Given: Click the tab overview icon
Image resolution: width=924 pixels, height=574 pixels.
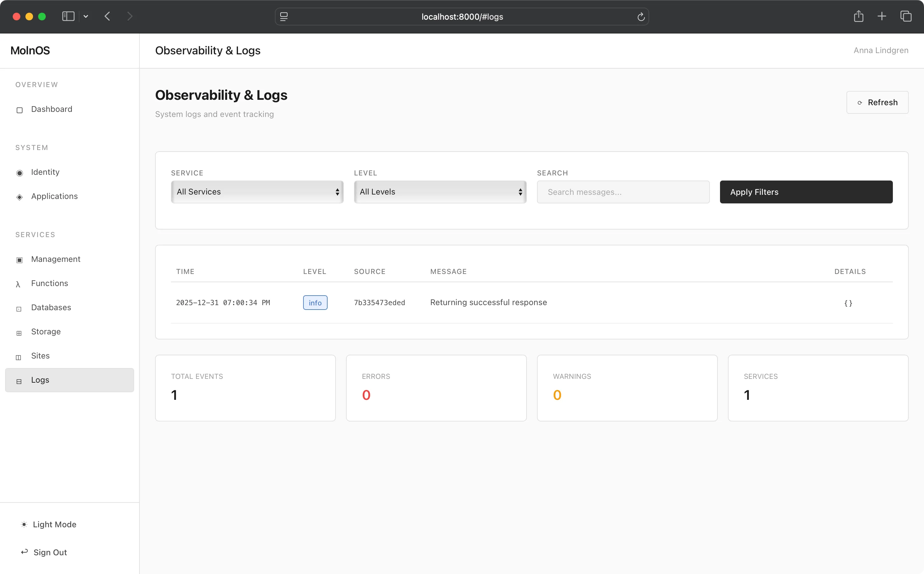Looking at the screenshot, I should coord(907,16).
